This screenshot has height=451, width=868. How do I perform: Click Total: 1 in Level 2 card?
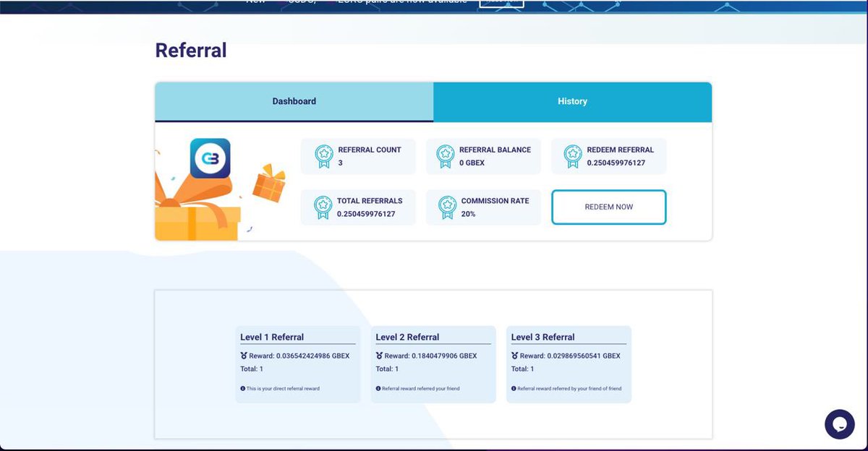pyautogui.click(x=387, y=369)
